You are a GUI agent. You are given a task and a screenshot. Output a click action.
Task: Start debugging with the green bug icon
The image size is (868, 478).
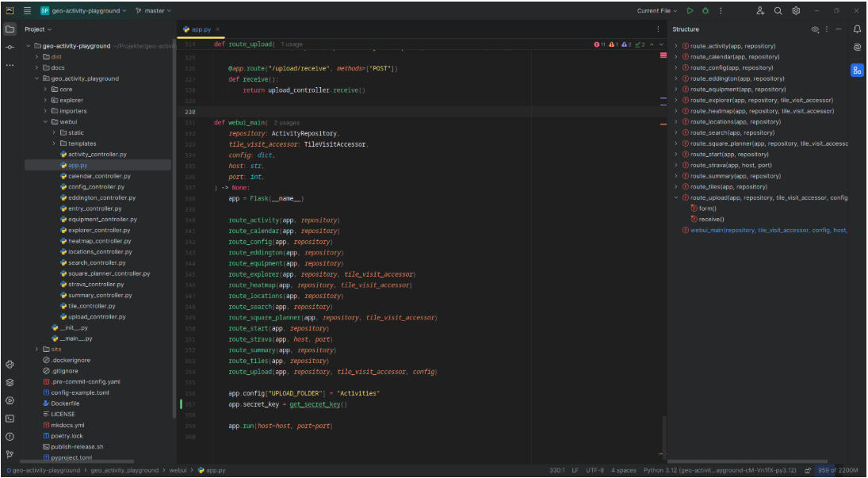[x=705, y=10]
